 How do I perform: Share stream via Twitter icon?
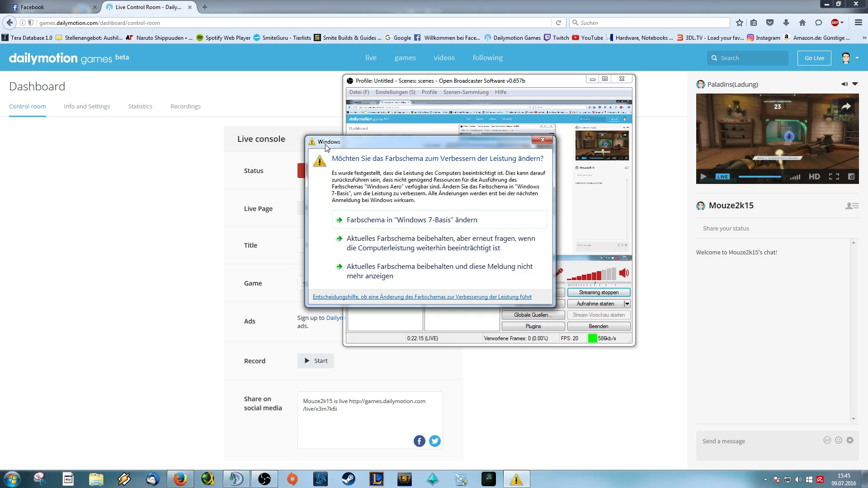(434, 441)
